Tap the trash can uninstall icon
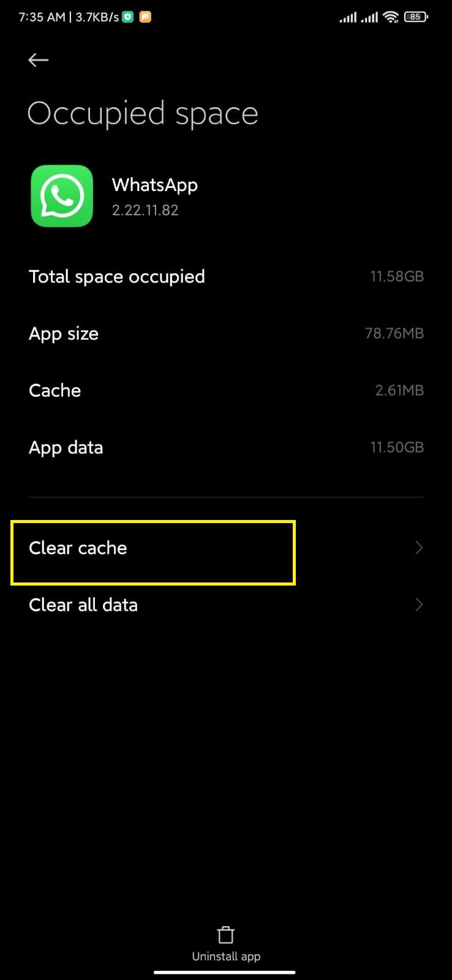The image size is (452, 980). [226, 935]
